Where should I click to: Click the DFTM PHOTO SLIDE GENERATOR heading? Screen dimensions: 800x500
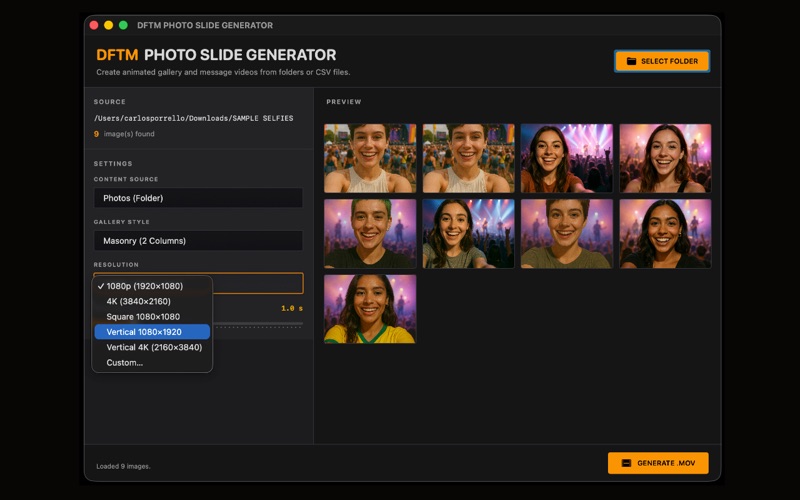click(216, 55)
